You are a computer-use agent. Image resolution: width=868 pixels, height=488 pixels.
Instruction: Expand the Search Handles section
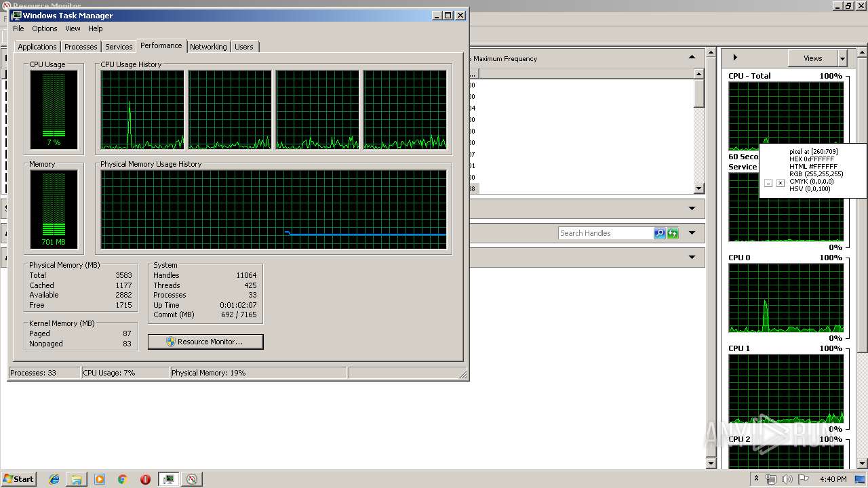point(692,232)
